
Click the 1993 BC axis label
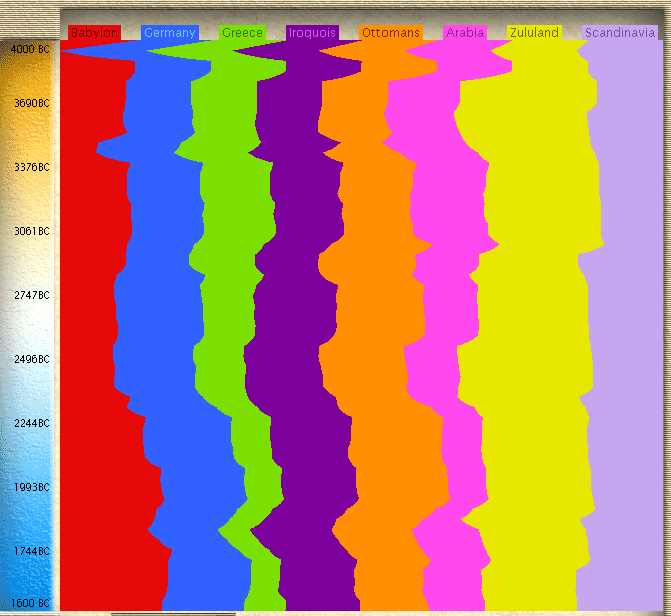[32, 487]
